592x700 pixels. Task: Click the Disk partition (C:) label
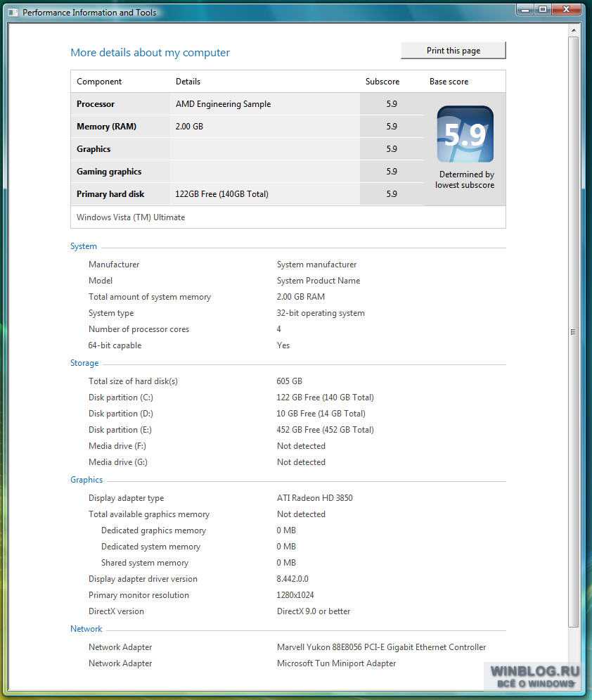pyautogui.click(x=120, y=397)
